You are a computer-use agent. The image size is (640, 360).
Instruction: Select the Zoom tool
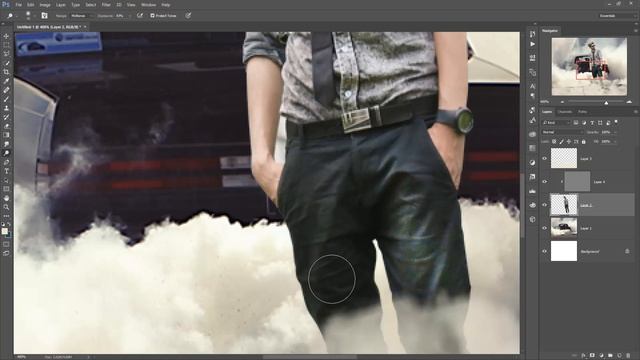coord(6,207)
